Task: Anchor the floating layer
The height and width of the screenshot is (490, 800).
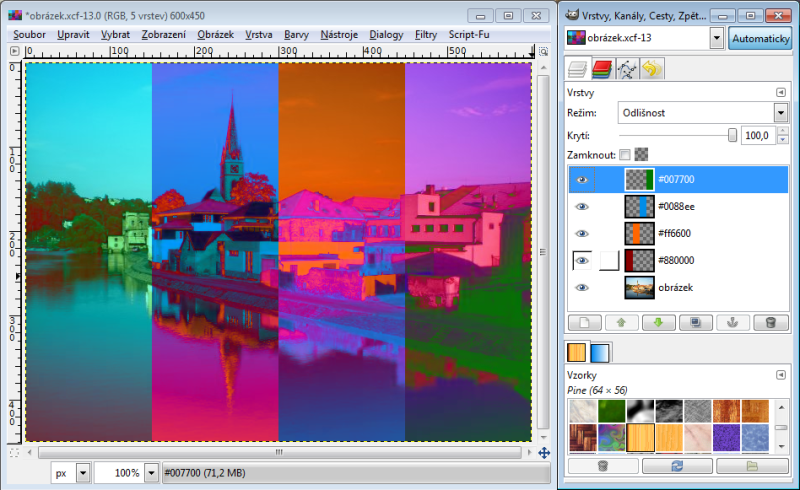Action: tap(732, 323)
